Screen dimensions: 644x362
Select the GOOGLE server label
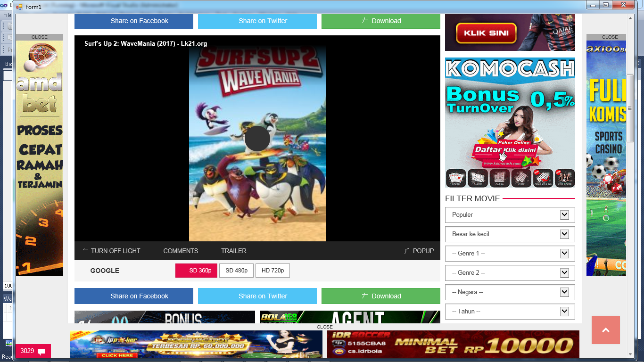[105, 271]
